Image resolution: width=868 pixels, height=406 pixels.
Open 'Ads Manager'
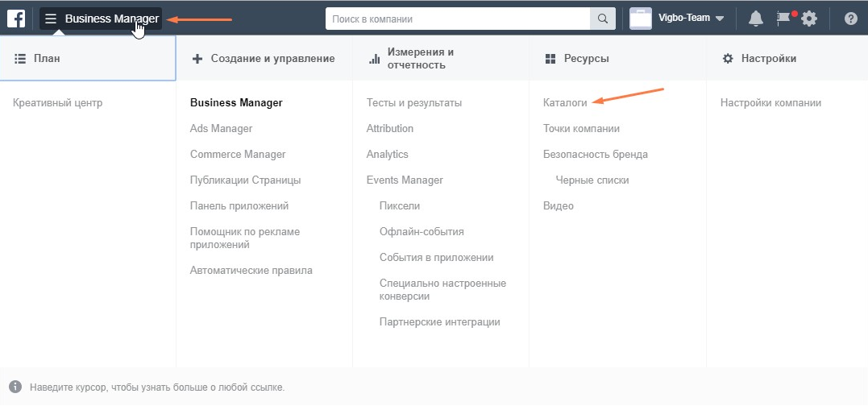tap(222, 128)
